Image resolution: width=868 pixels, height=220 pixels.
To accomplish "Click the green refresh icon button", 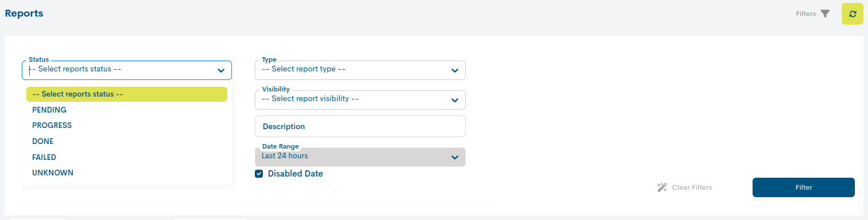I will pyautogui.click(x=852, y=14).
